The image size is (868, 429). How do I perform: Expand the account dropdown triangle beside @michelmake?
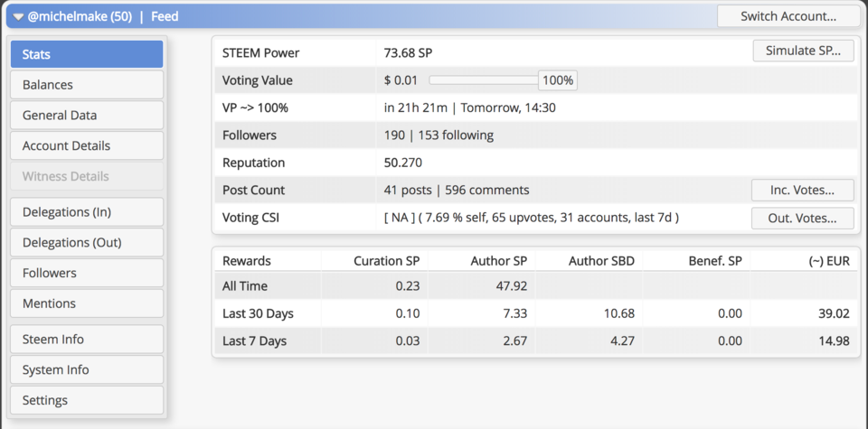pos(18,17)
